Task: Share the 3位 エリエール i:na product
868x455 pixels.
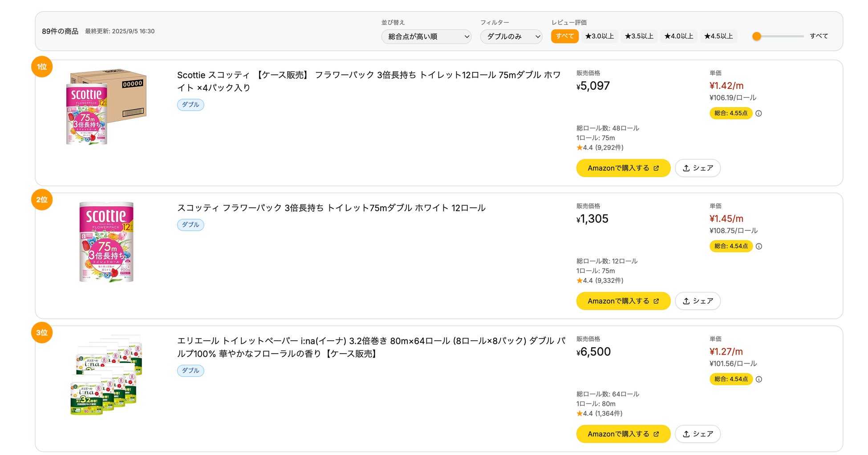Action: point(698,434)
